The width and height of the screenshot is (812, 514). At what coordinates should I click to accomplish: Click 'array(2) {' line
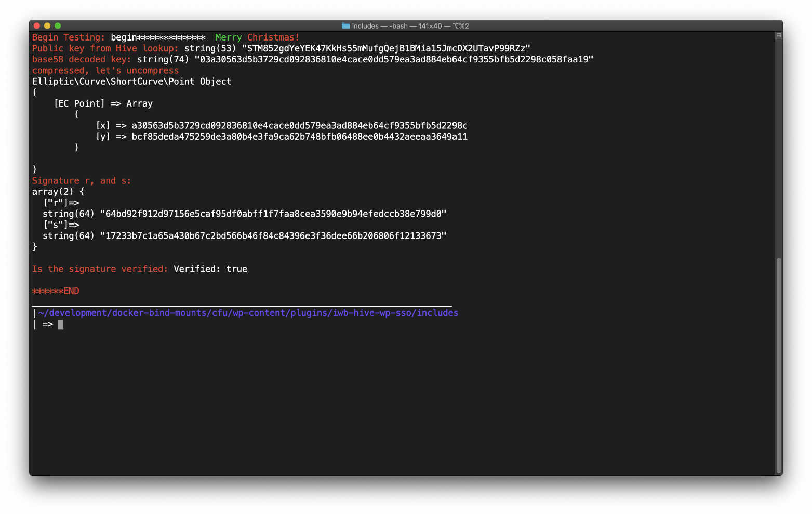point(58,192)
